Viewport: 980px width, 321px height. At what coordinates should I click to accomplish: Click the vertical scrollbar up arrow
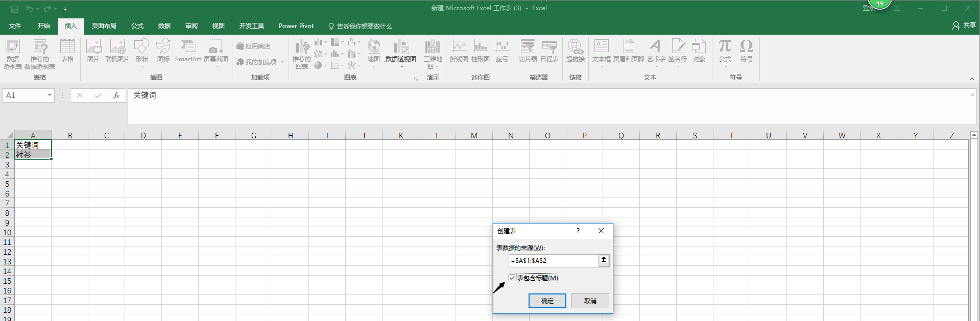click(974, 135)
